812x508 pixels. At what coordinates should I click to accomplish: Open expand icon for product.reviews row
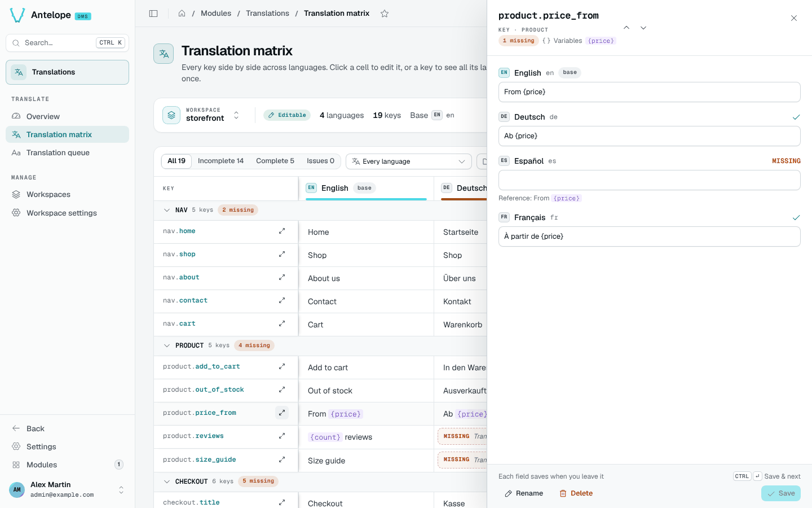point(282,436)
